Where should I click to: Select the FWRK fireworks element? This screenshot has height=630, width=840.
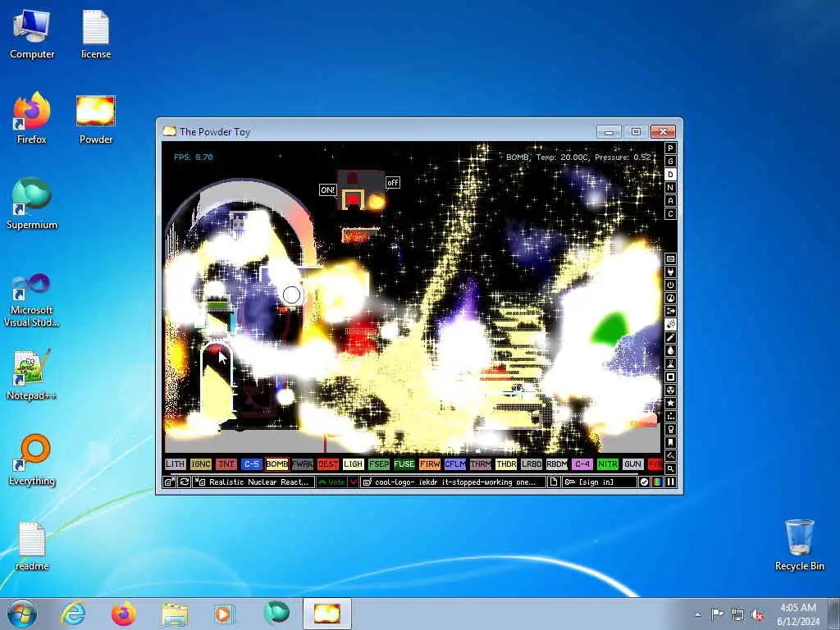point(302,464)
